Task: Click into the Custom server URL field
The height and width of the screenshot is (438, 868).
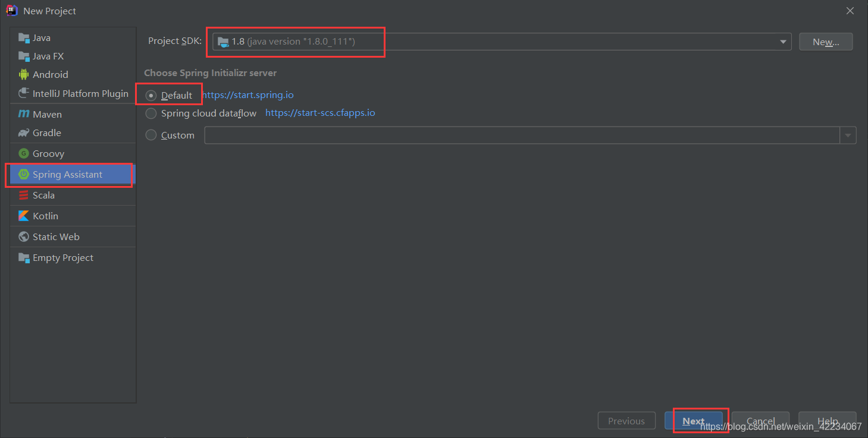Action: (x=522, y=136)
